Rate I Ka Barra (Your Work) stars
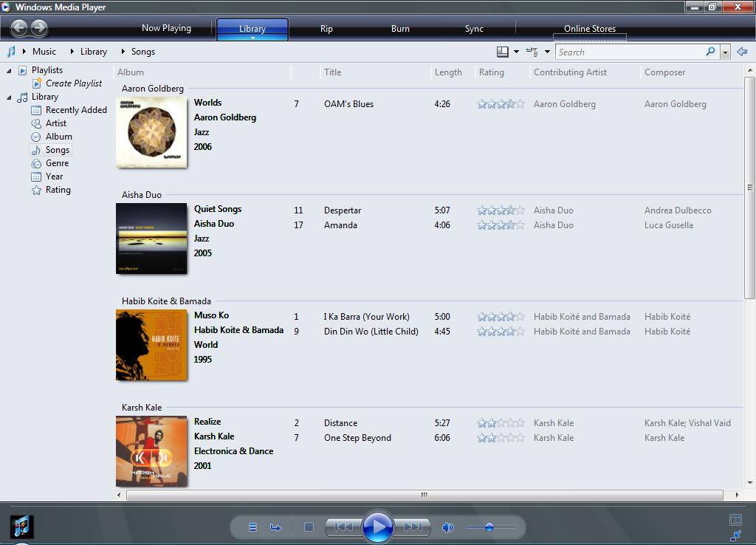This screenshot has height=545, width=756. tap(501, 316)
